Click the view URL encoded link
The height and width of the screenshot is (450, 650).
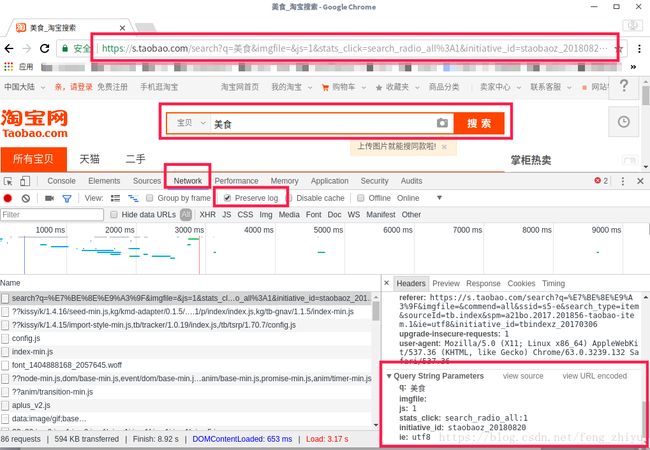pos(594,376)
